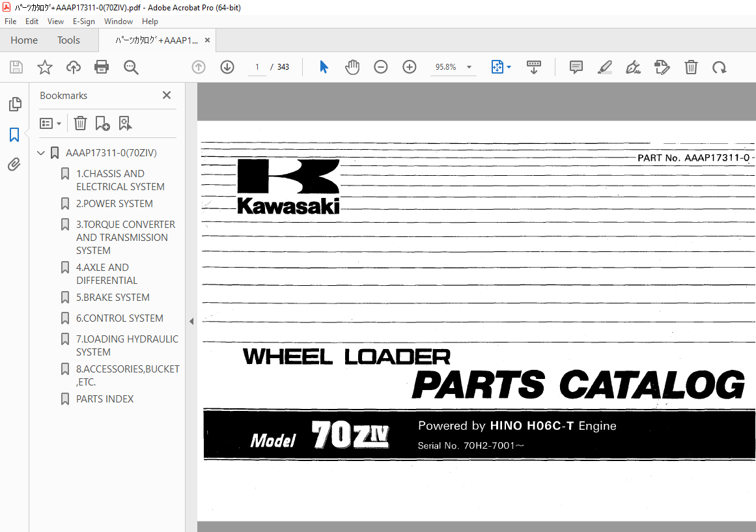
Task: Open bookmark 6.CONTROL SYSTEM
Action: [120, 318]
